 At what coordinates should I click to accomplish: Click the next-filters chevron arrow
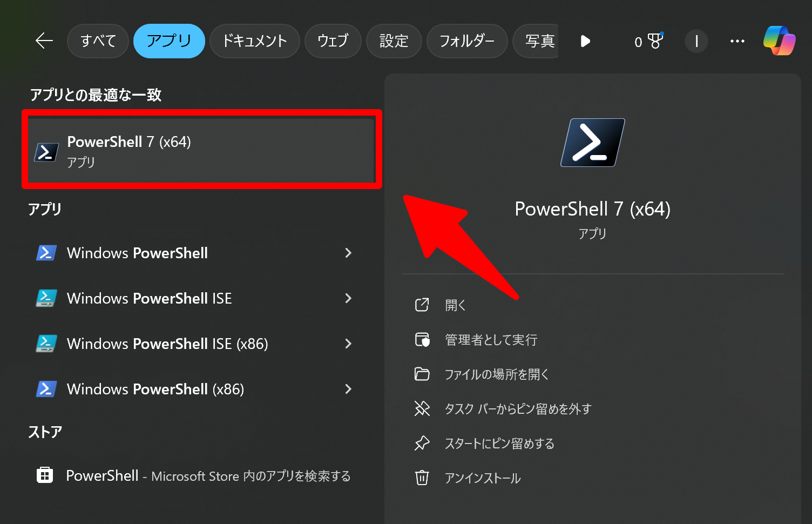[585, 41]
